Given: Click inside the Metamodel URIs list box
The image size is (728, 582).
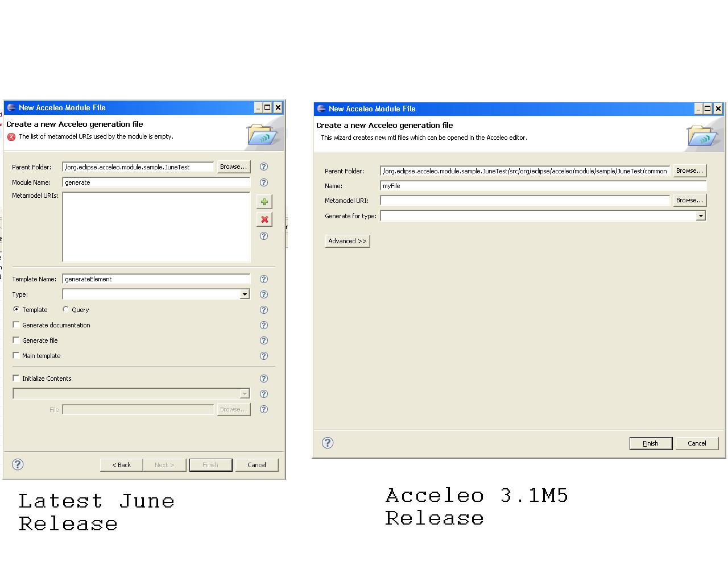Looking at the screenshot, I should (x=156, y=227).
